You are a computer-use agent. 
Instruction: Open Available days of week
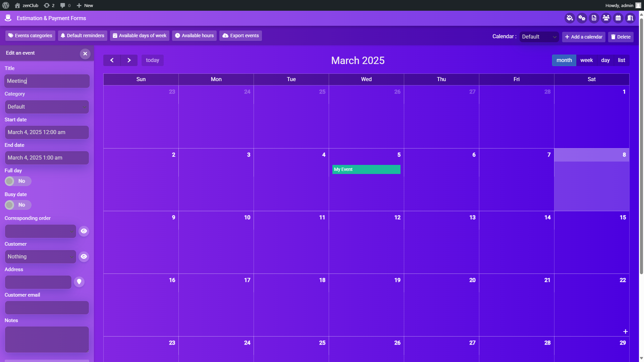pos(140,36)
